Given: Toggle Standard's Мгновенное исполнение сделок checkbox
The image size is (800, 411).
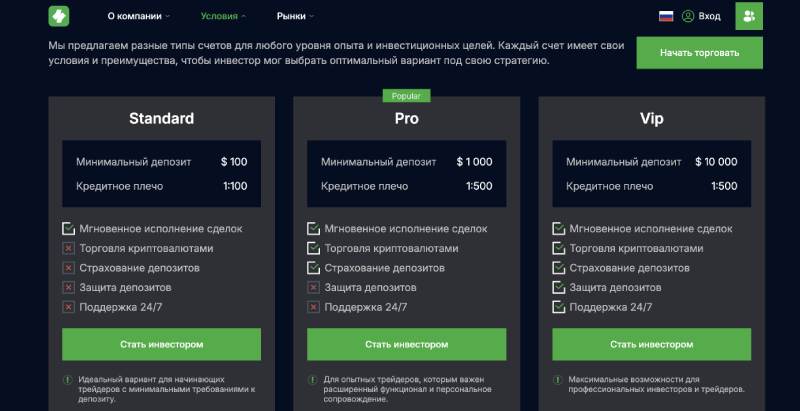Looking at the screenshot, I should point(69,229).
